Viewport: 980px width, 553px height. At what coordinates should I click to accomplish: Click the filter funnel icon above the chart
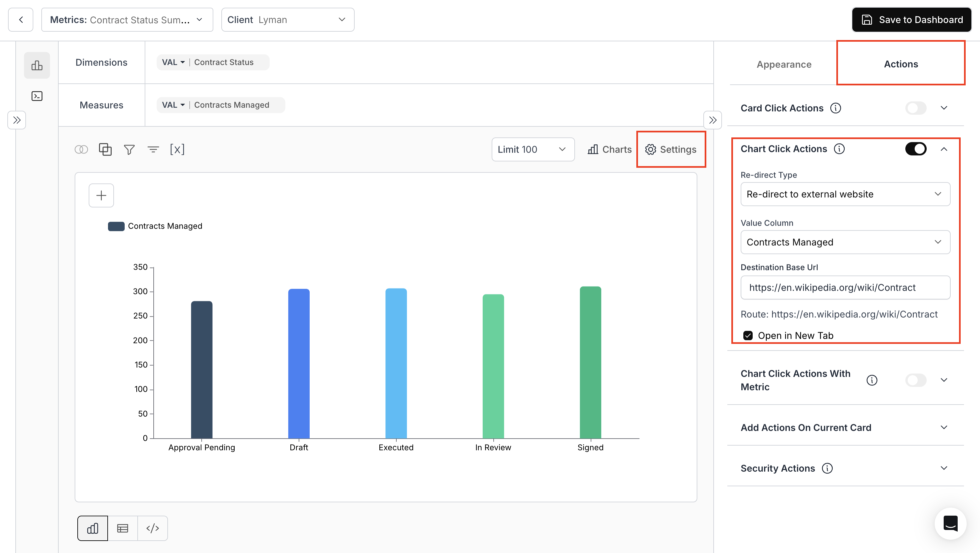[129, 149]
